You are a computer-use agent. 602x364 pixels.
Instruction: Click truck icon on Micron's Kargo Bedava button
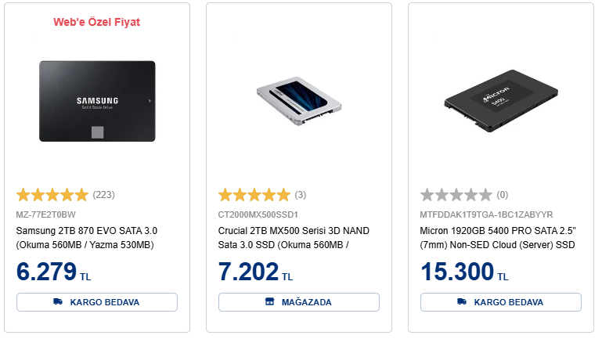462,302
